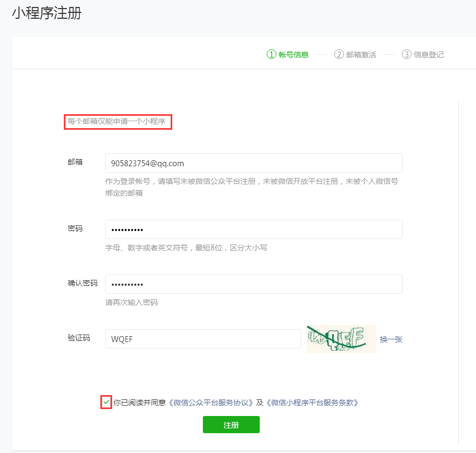Click the step 1 帐号信息 circled number icon
Image resolution: width=476 pixels, height=453 pixels.
click(x=272, y=54)
